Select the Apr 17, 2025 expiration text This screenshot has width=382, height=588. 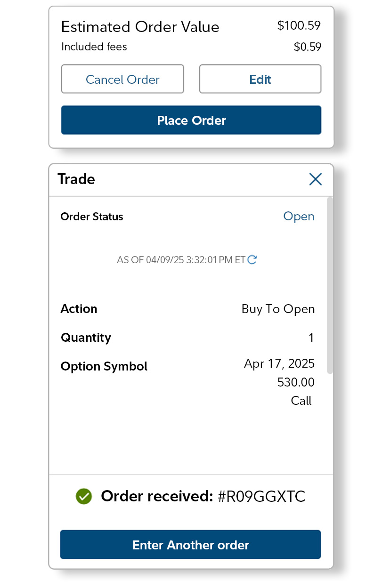pos(279,363)
